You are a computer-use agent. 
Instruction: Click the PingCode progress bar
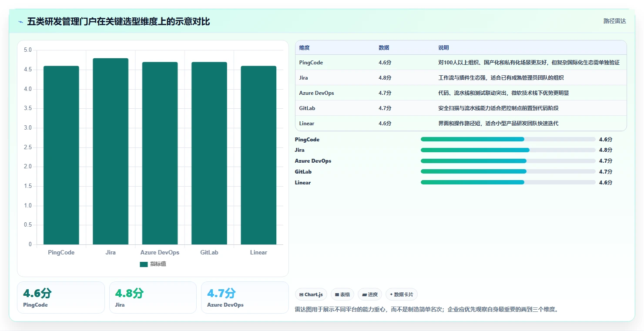508,139
